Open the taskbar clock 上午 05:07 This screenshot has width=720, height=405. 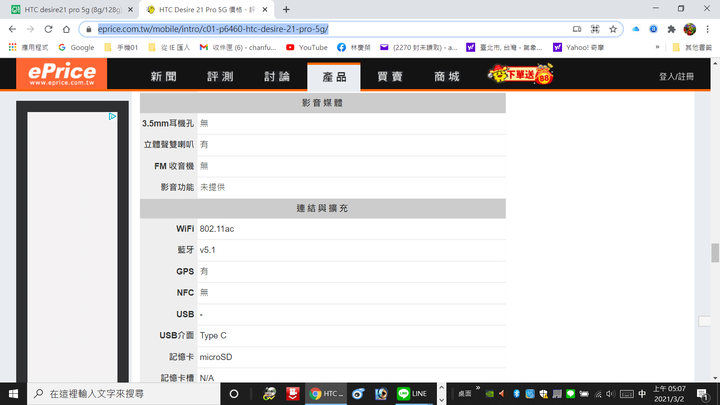tap(669, 394)
